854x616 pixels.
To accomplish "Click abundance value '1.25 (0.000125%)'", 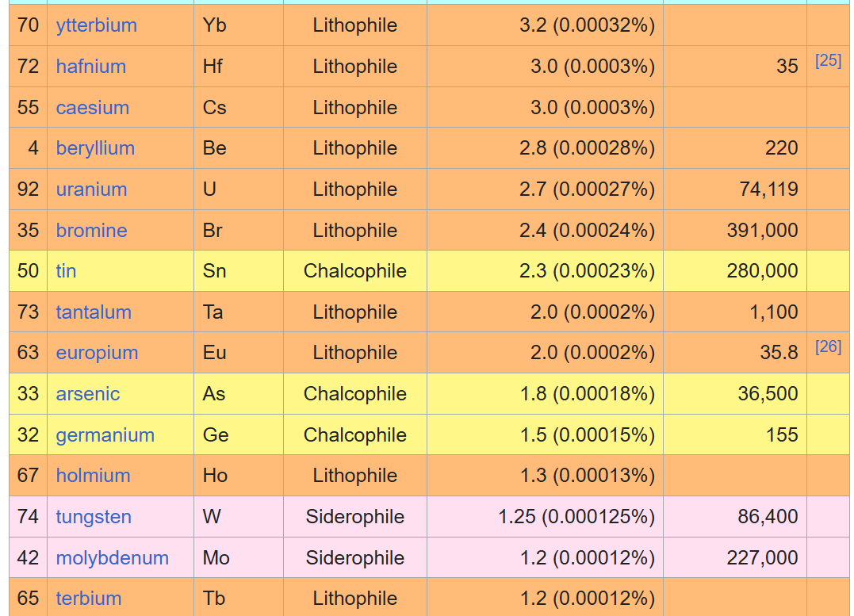I will point(576,516).
